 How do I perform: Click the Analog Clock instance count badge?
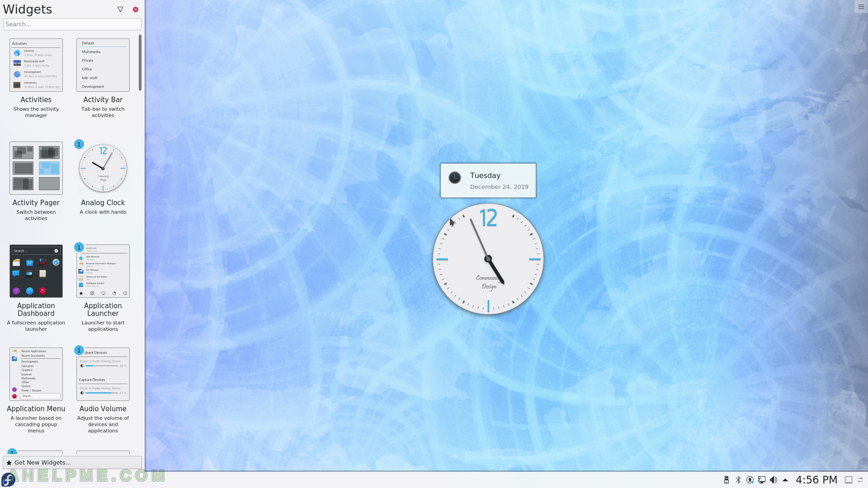click(x=79, y=144)
